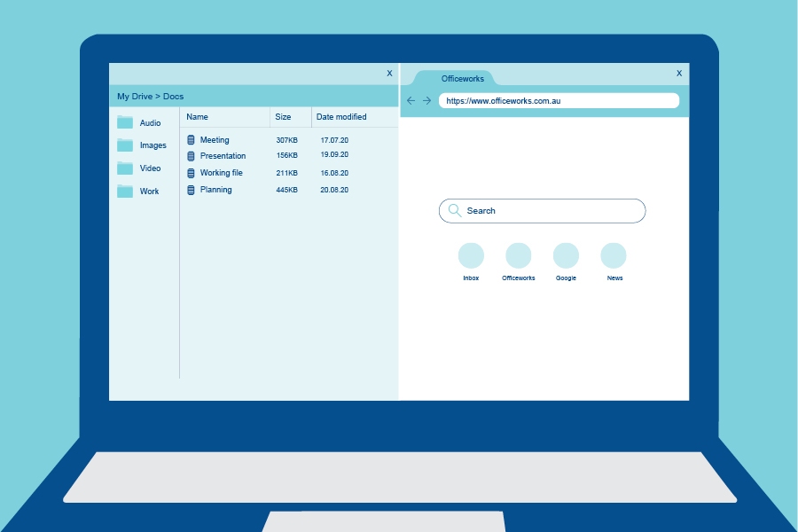Select the Work folder label
The width and height of the screenshot is (798, 532).
149,191
